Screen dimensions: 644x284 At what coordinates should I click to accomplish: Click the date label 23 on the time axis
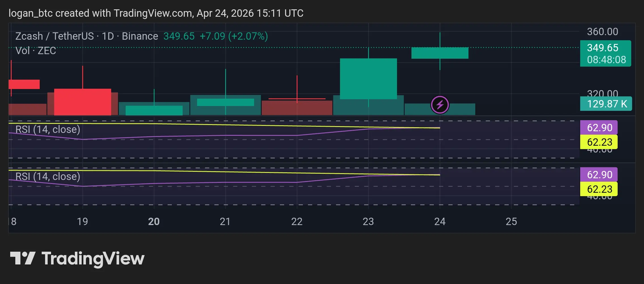(x=368, y=221)
